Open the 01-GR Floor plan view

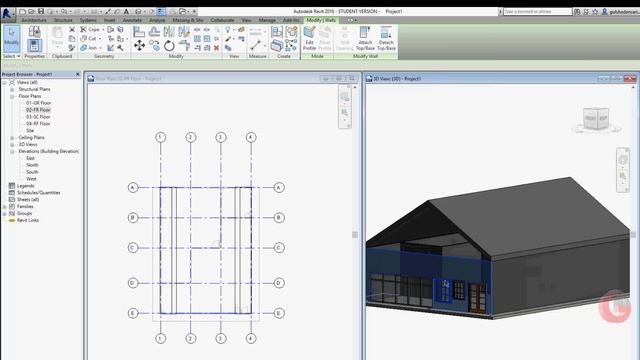(38, 103)
